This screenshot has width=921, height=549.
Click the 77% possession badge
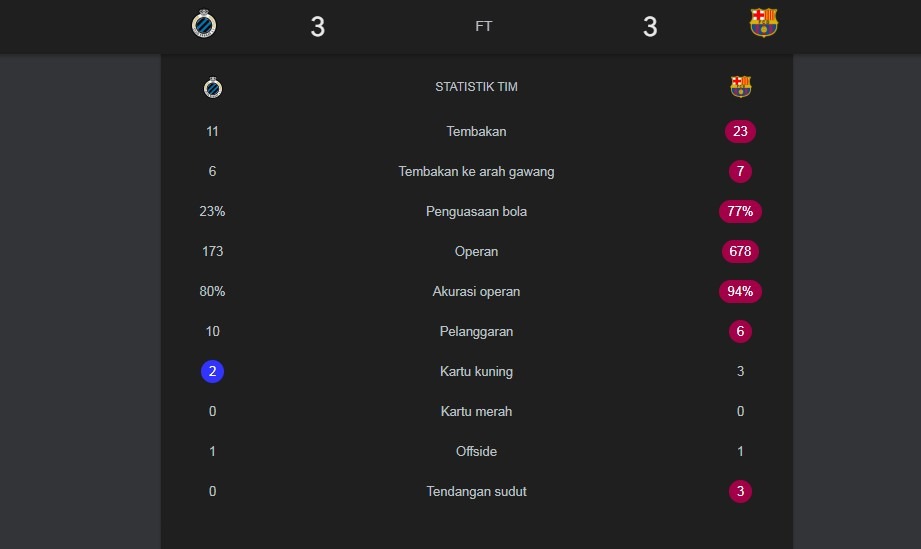(x=740, y=211)
